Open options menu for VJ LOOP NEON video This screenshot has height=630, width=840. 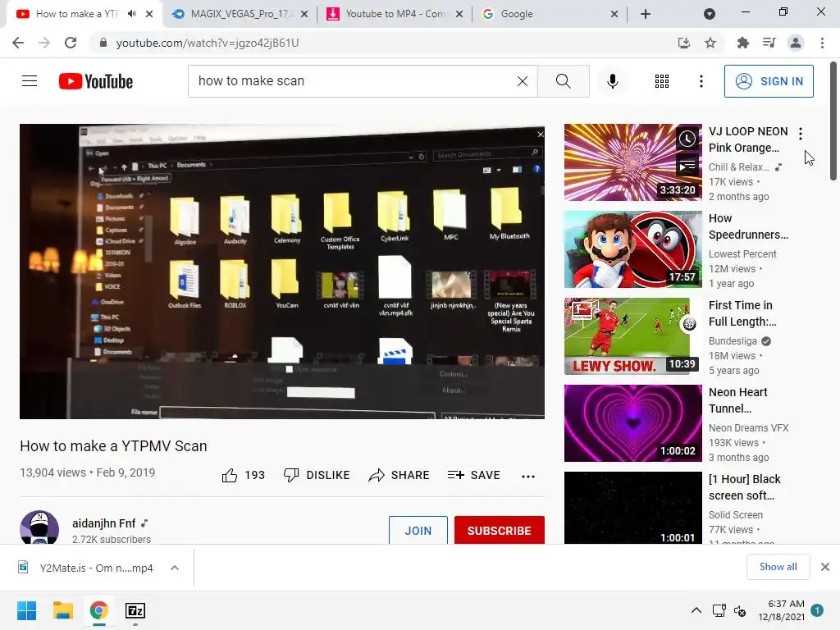click(x=801, y=134)
